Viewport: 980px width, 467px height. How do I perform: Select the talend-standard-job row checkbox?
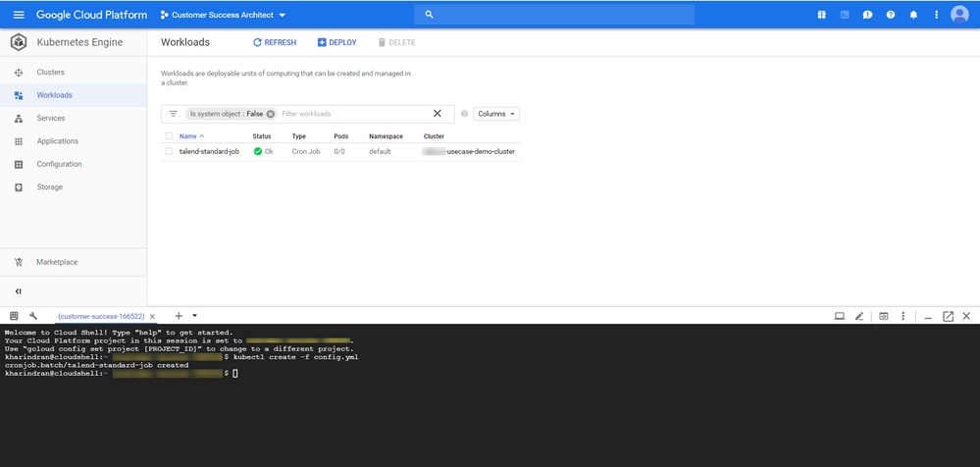pyautogui.click(x=170, y=152)
